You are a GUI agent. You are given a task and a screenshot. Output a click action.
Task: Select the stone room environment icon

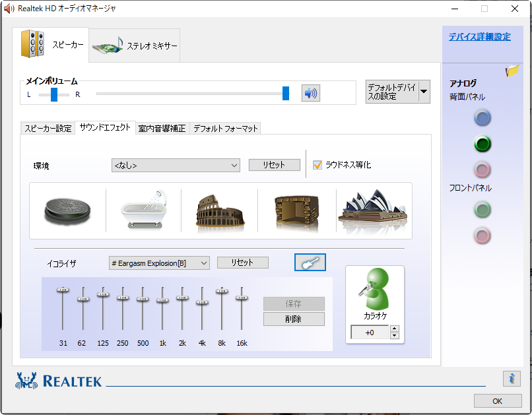(x=296, y=211)
